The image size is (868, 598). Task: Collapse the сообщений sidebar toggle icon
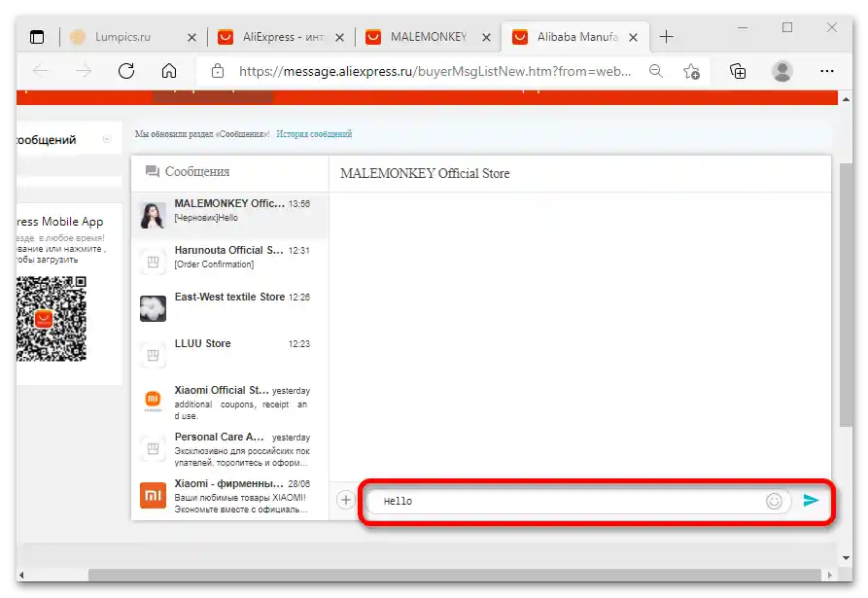pos(107,139)
